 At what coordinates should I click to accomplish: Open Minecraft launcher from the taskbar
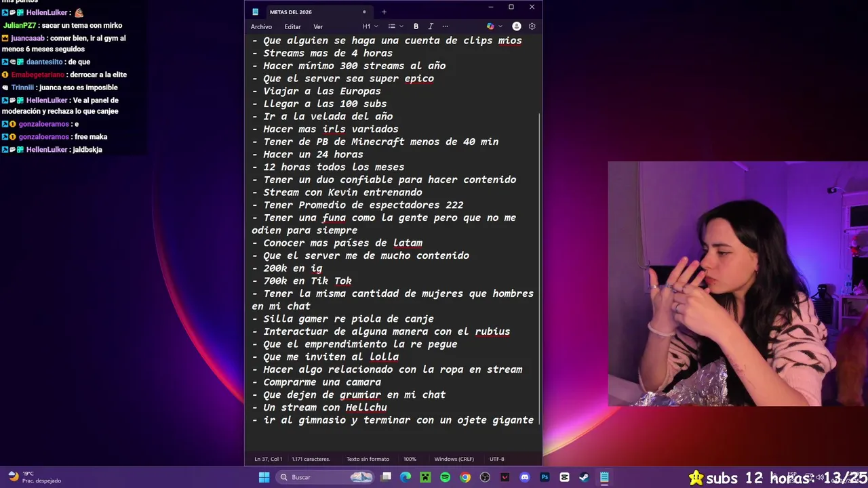tap(425, 477)
